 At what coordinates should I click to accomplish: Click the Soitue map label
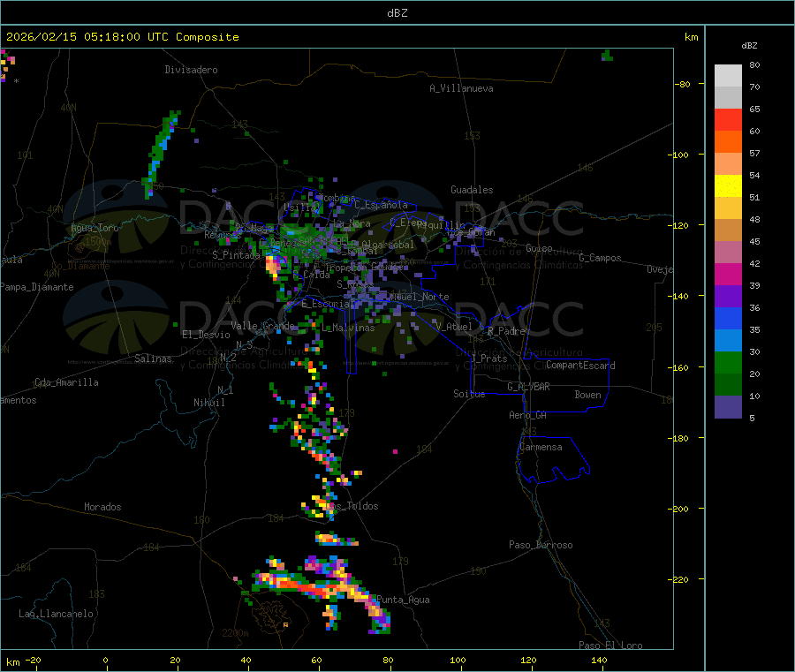pyautogui.click(x=470, y=394)
